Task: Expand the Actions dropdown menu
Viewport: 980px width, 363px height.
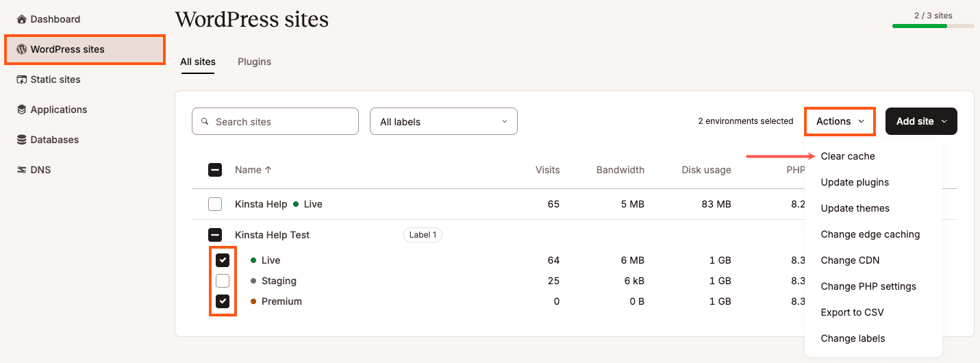Action: pos(840,121)
